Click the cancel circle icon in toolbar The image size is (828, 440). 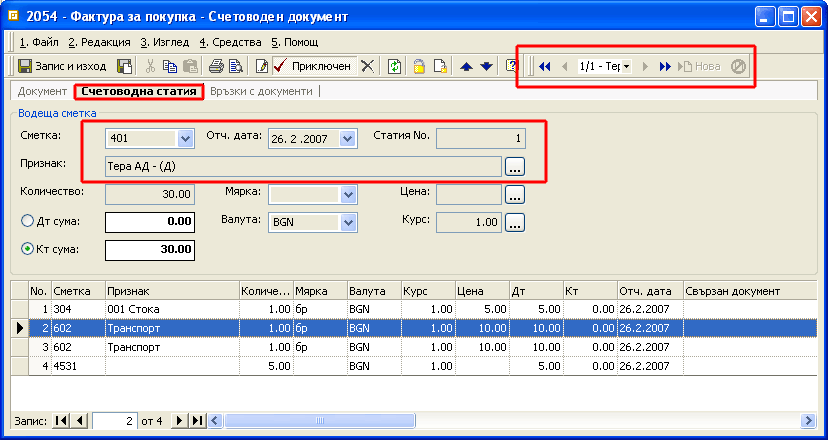pos(738,67)
